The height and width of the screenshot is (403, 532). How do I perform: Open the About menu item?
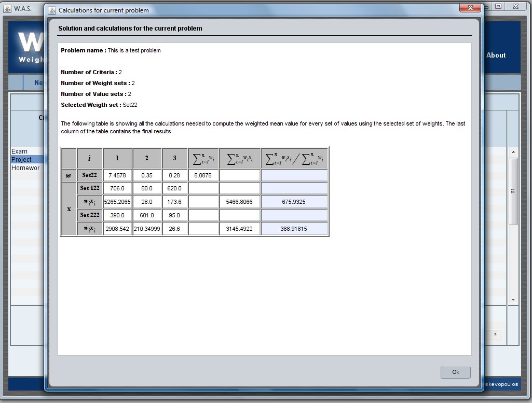click(x=496, y=55)
